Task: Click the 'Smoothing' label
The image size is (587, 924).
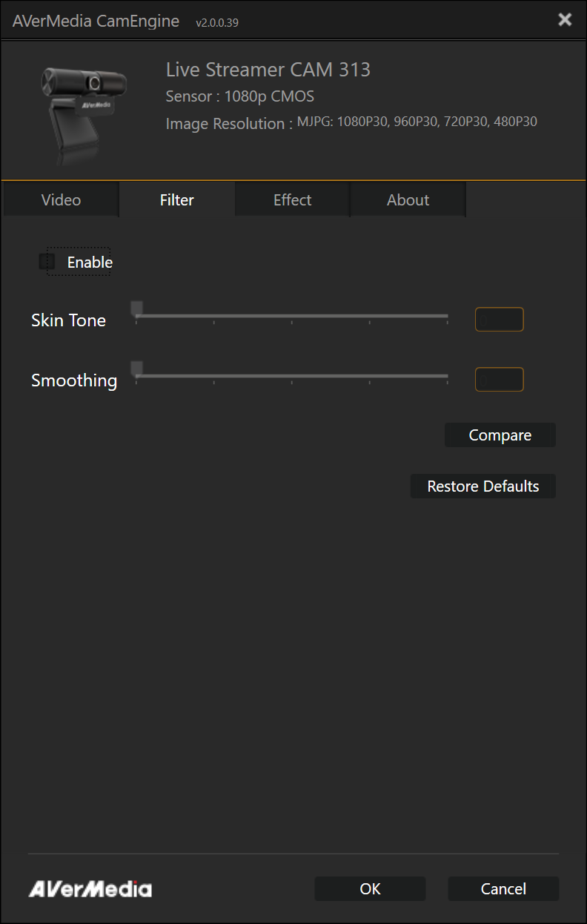Action: point(74,380)
